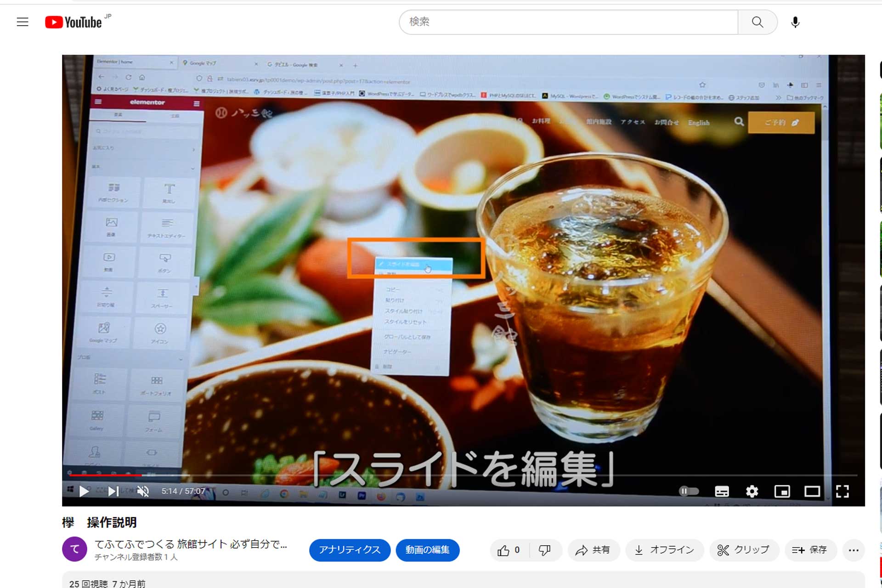Unmute the video volume

click(x=143, y=492)
